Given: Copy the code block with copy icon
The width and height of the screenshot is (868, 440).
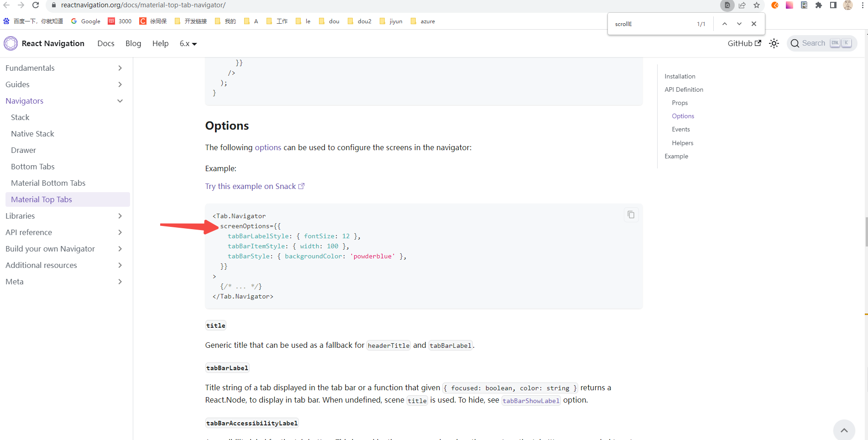Looking at the screenshot, I should [x=631, y=215].
